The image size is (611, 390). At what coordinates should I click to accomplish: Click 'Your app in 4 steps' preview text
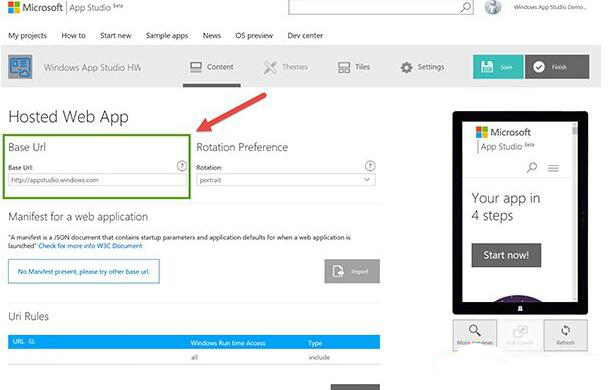click(506, 206)
